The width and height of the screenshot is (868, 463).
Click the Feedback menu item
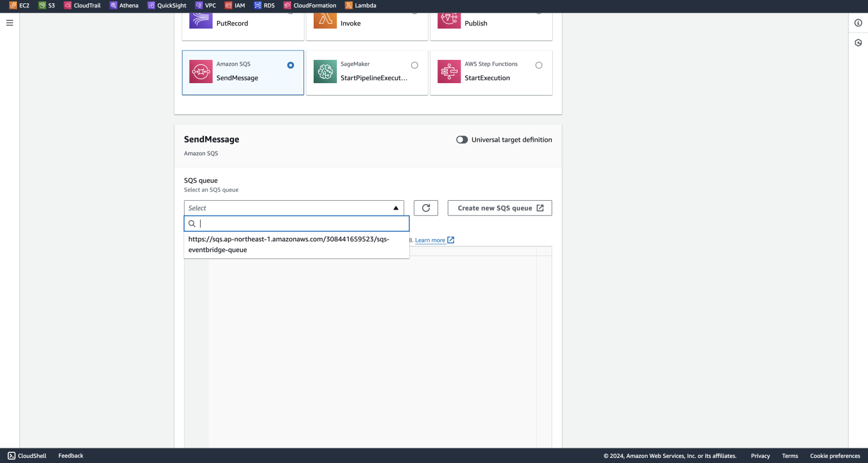click(70, 456)
